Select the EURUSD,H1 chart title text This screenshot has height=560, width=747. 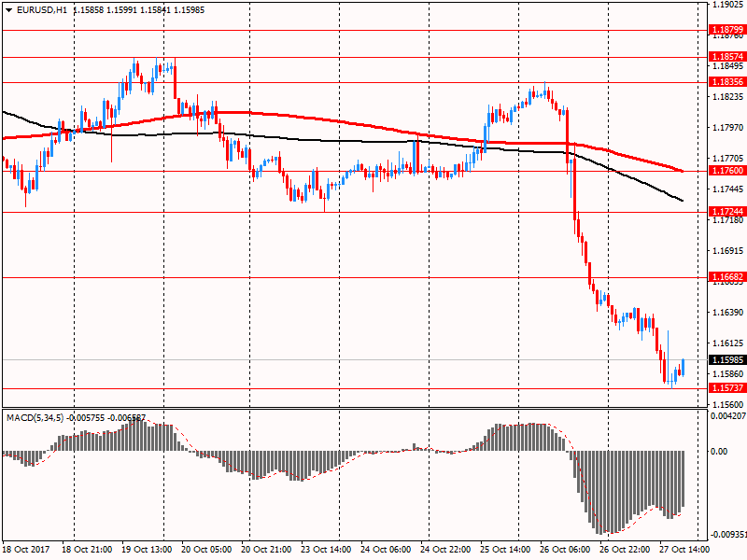pyautogui.click(x=42, y=10)
